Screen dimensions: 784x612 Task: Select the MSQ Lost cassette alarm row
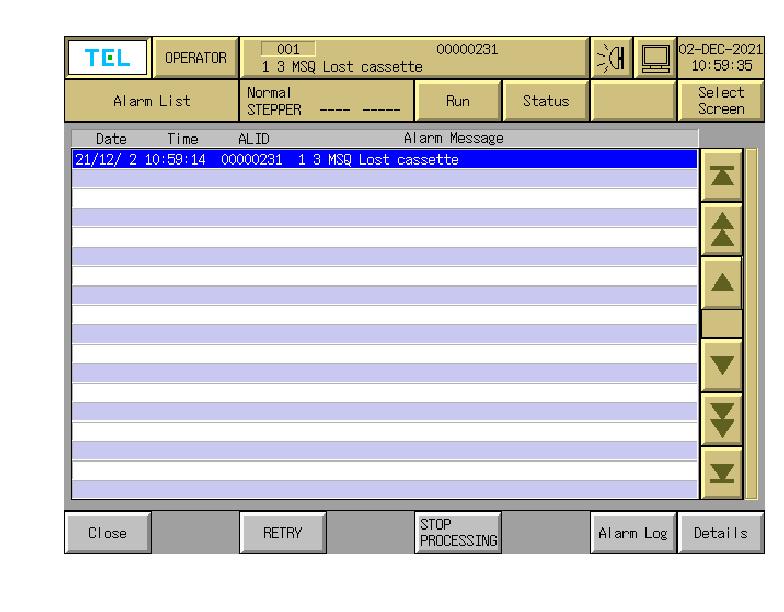(x=385, y=160)
